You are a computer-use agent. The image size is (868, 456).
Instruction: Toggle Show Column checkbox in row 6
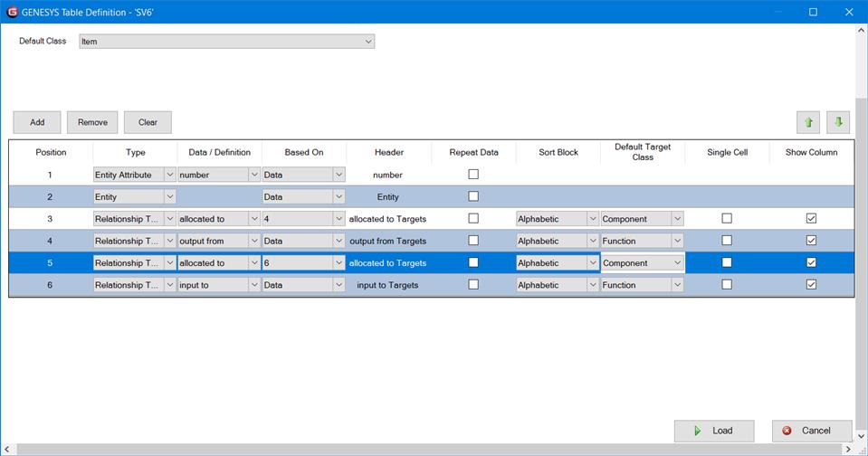pos(811,284)
